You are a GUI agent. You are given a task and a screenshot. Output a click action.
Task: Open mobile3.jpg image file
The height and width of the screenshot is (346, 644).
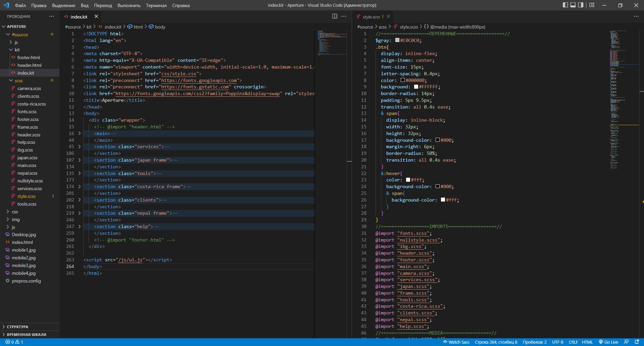(x=30, y=265)
